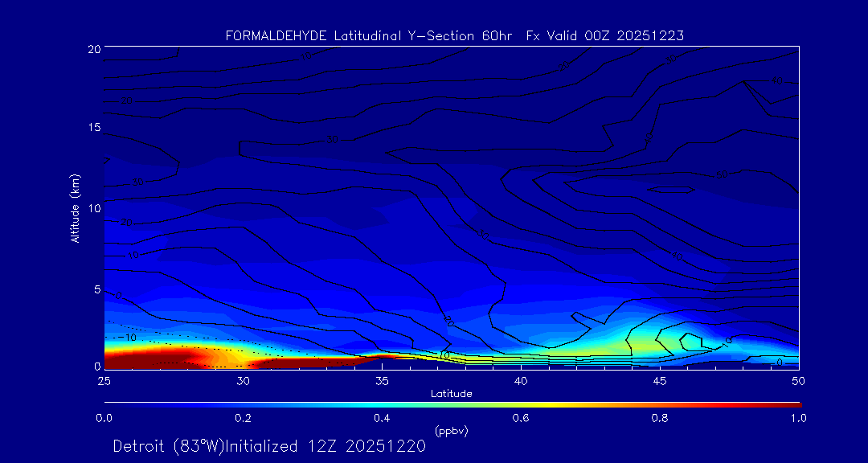Click the latitude tick label 50
The image size is (868, 463).
(x=798, y=381)
